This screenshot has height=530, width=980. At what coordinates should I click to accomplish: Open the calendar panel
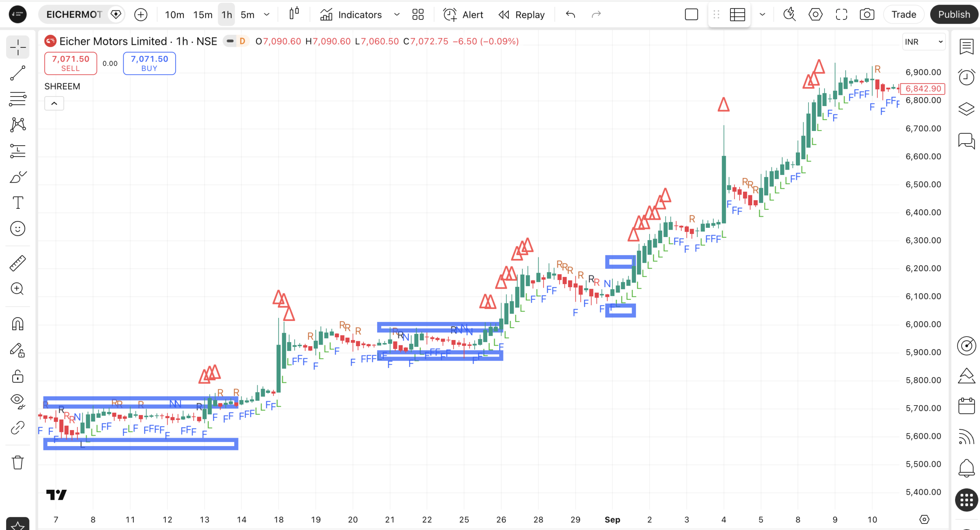(966, 406)
